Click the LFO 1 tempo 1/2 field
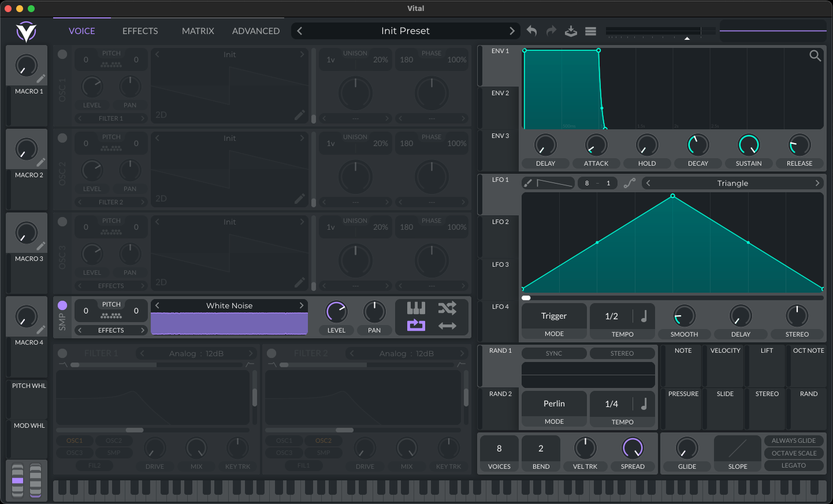 (x=612, y=316)
